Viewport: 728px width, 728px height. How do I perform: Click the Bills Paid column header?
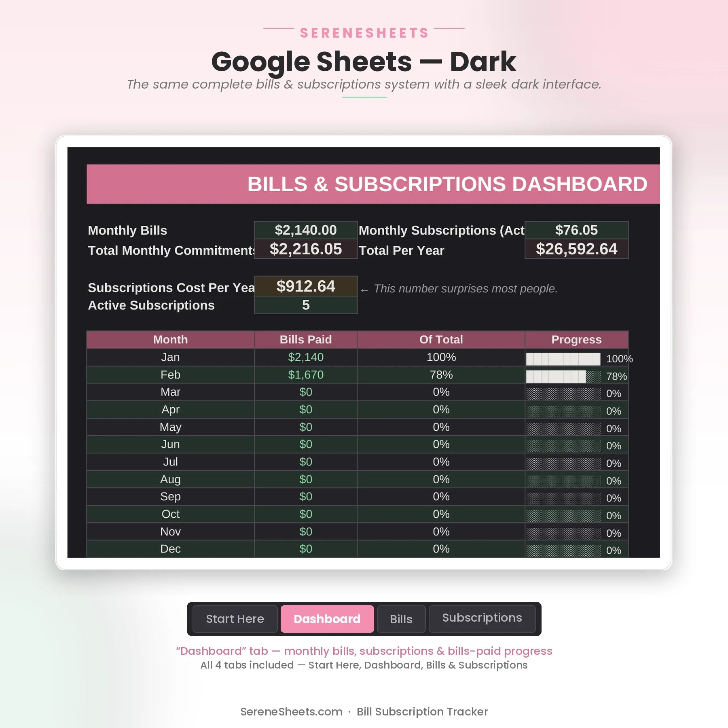306,340
